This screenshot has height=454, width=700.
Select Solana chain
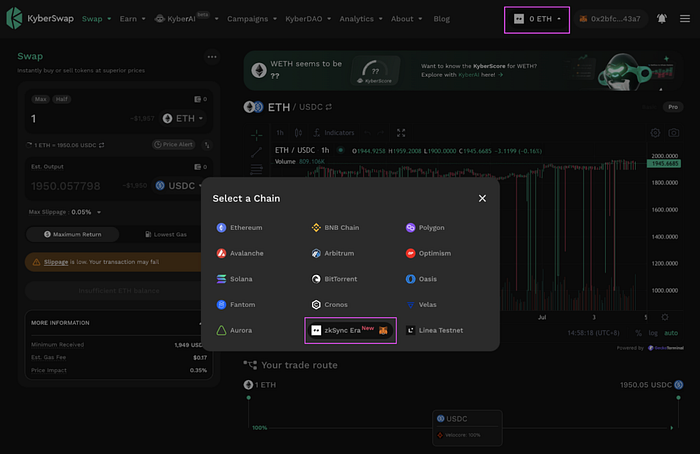[x=234, y=279]
